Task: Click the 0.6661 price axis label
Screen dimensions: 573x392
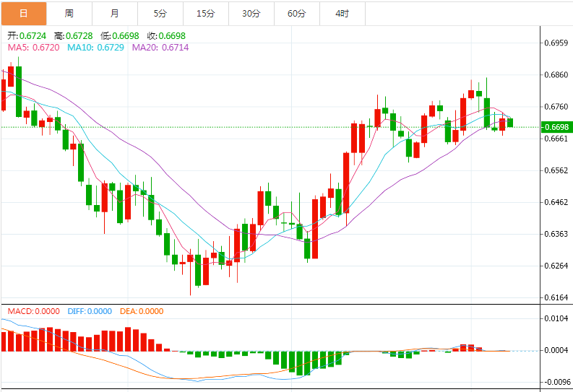Action: click(556, 139)
